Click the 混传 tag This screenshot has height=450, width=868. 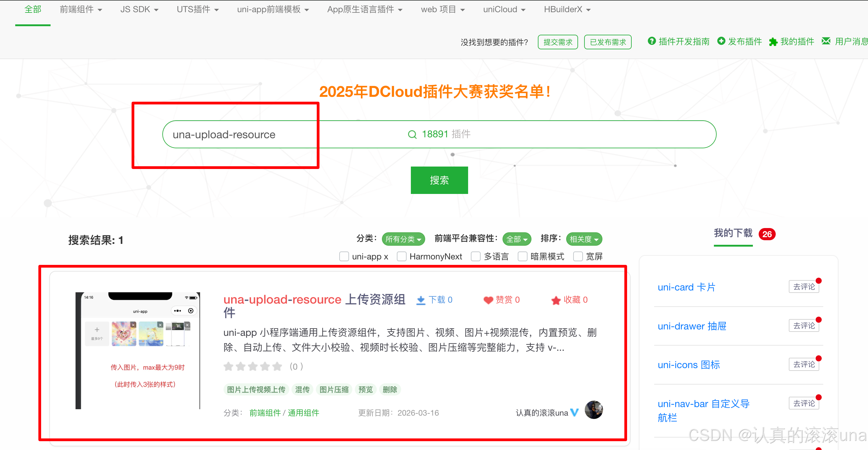pyautogui.click(x=302, y=390)
